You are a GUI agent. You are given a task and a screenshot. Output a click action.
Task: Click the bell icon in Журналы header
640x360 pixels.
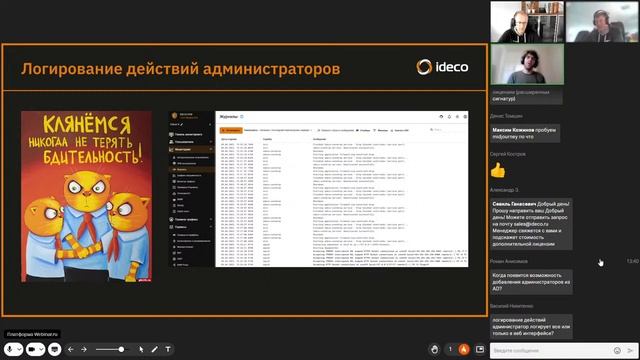pos(449,117)
